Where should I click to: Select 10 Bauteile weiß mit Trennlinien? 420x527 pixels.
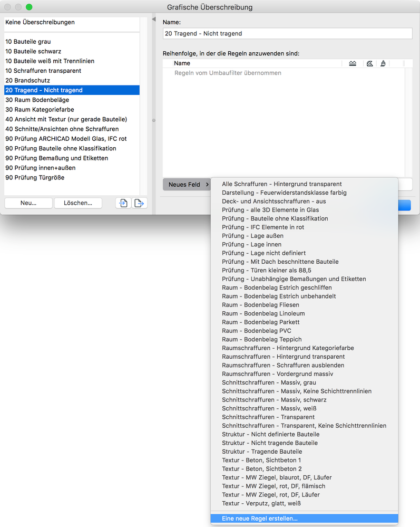pos(72,61)
